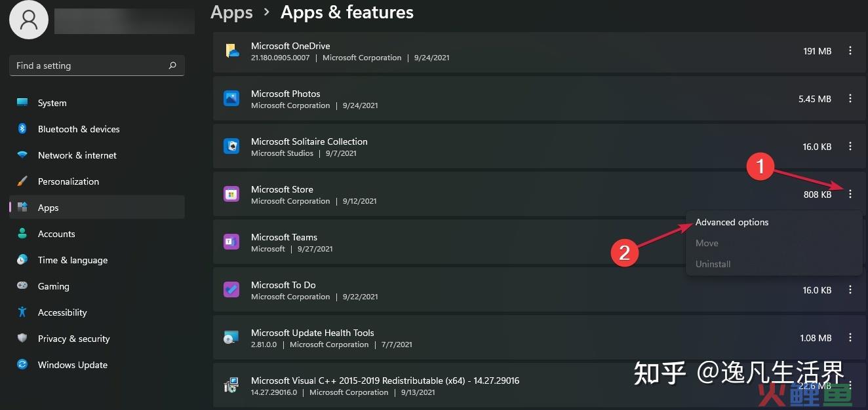Click the 808 KB size value
Image resolution: width=868 pixels, height=410 pixels.
click(x=818, y=195)
